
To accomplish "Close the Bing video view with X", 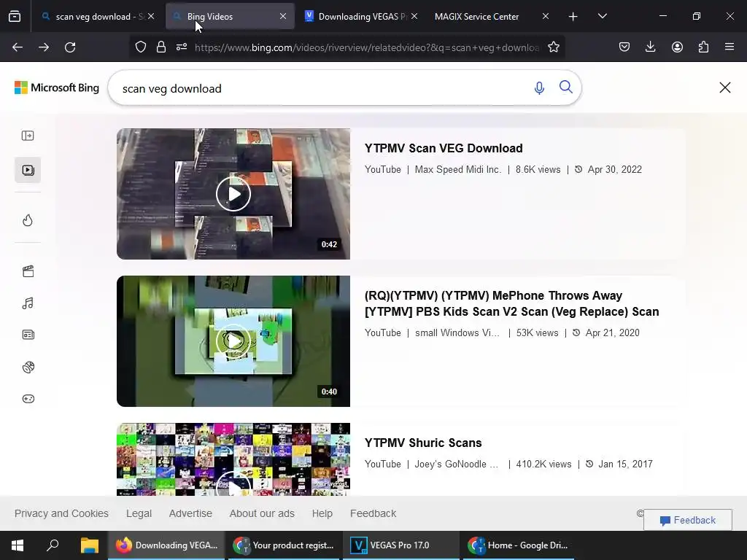I will coord(725,87).
